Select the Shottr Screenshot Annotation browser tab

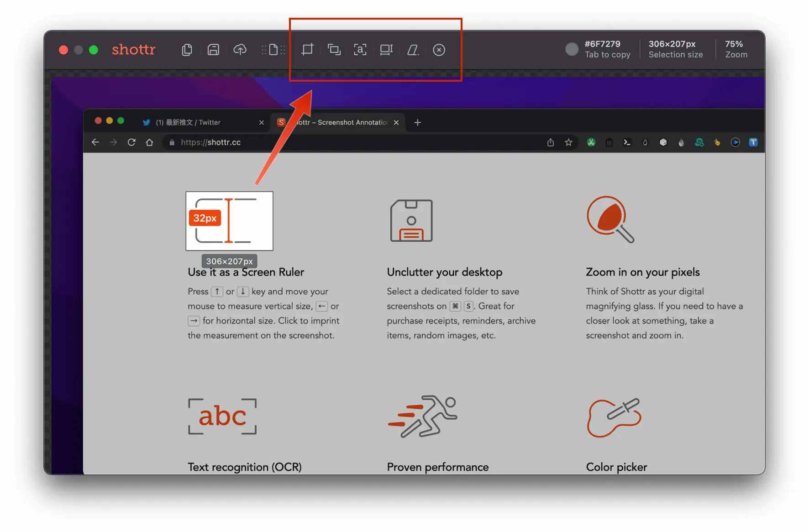[x=338, y=122]
